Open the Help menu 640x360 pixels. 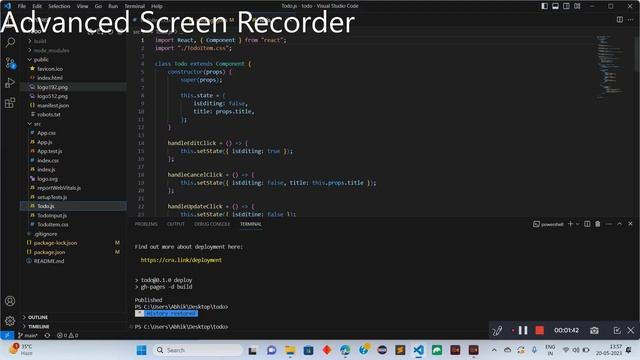[157, 6]
